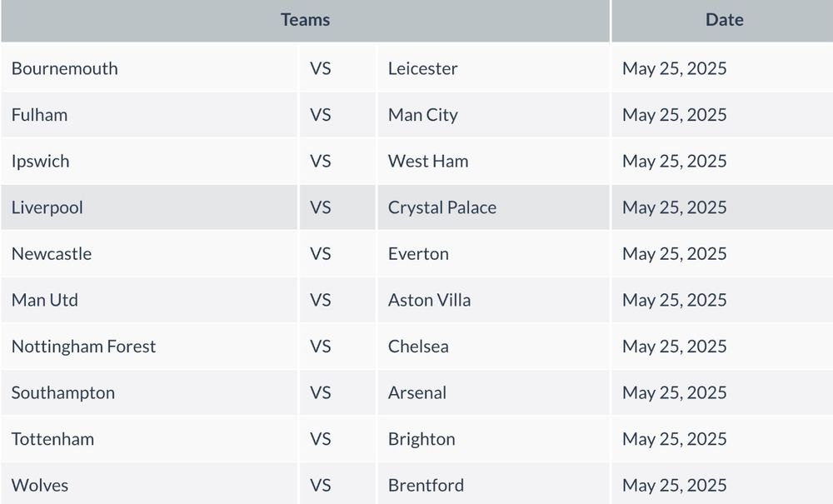This screenshot has height=504, width=833.
Task: Click Crystal Palace team name
Action: [442, 207]
